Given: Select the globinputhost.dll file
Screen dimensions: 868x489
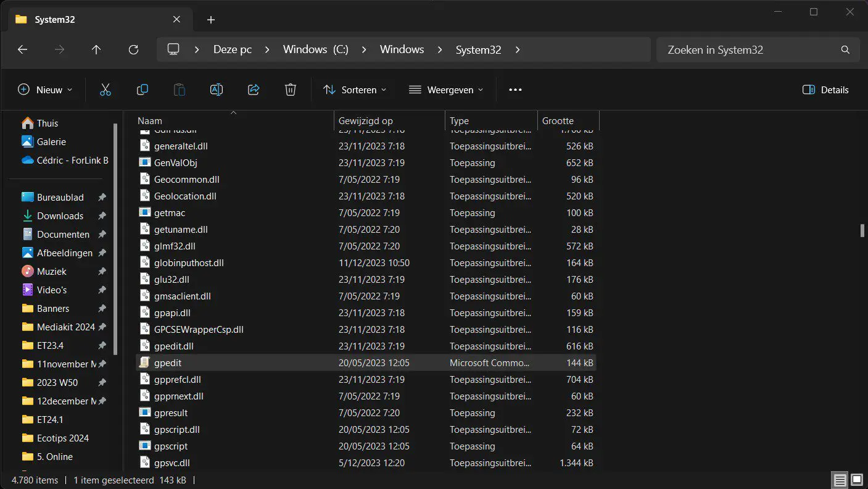Looking at the screenshot, I should tap(366, 263).
